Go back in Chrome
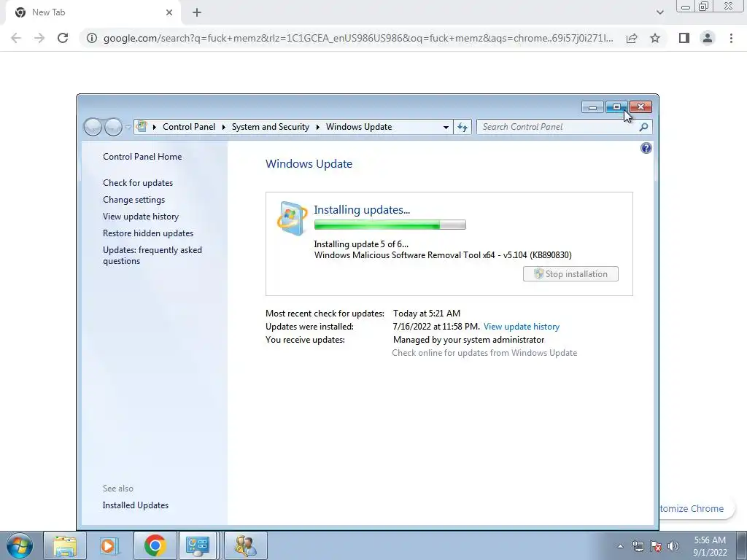 (16, 38)
